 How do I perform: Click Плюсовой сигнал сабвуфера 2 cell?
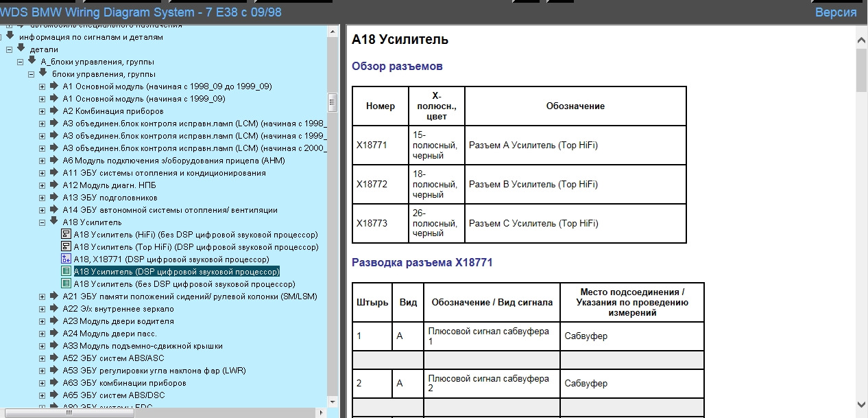pos(492,384)
